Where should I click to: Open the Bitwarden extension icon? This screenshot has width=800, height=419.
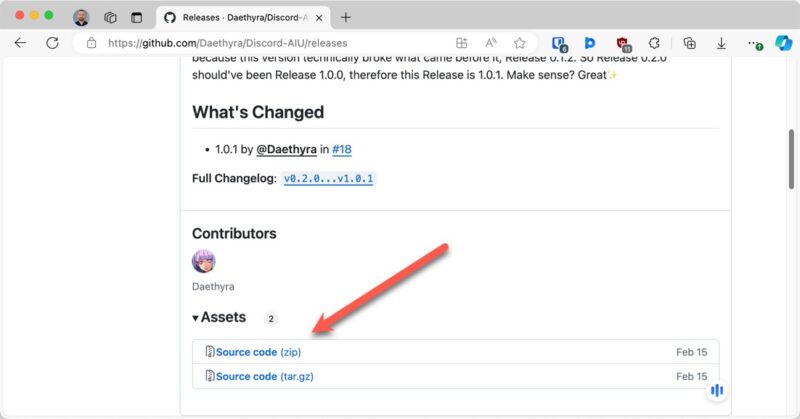pyautogui.click(x=559, y=43)
